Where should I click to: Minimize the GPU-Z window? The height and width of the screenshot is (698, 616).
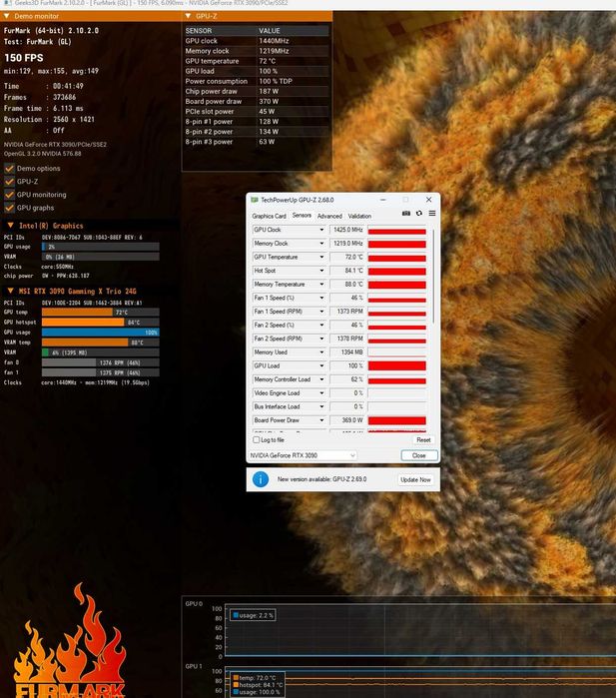coord(382,200)
